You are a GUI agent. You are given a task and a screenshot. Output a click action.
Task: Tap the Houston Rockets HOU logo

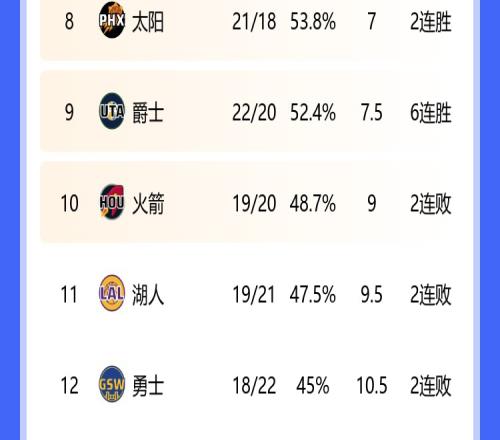pos(112,202)
